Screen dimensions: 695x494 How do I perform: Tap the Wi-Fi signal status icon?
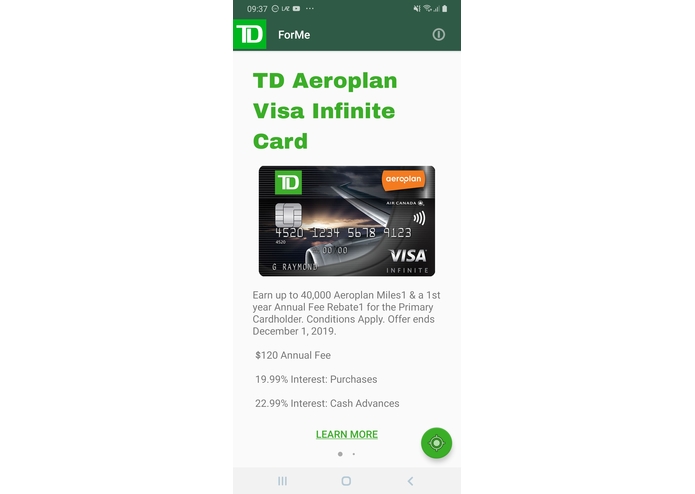pos(428,8)
